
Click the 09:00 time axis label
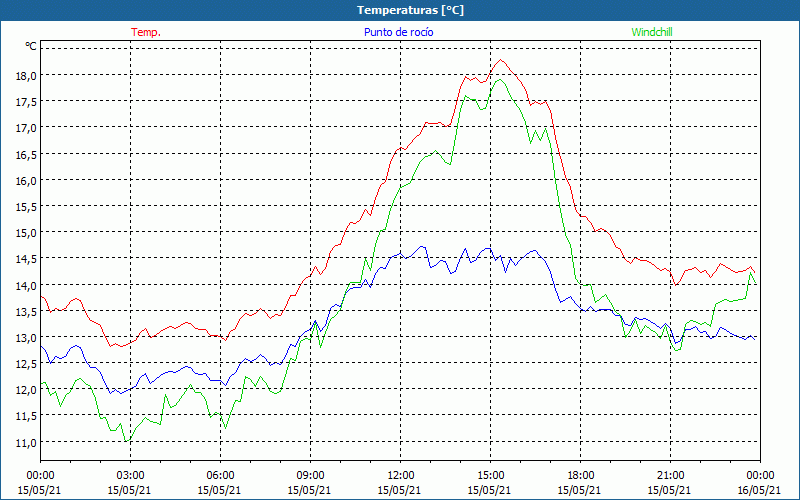coord(310,476)
